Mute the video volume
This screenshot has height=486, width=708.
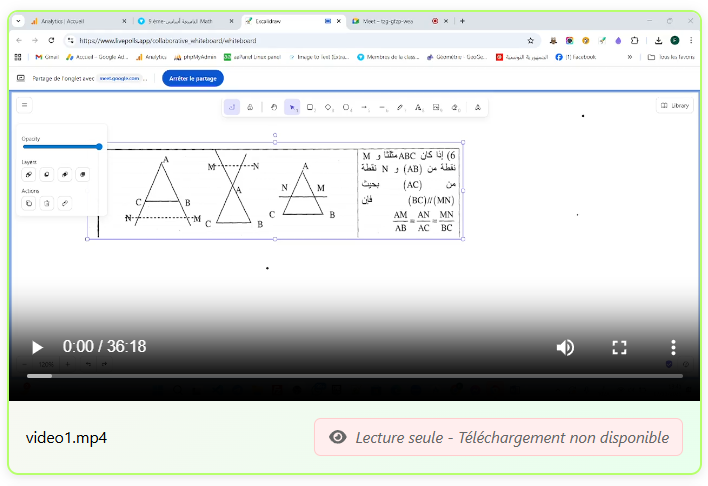(x=565, y=347)
